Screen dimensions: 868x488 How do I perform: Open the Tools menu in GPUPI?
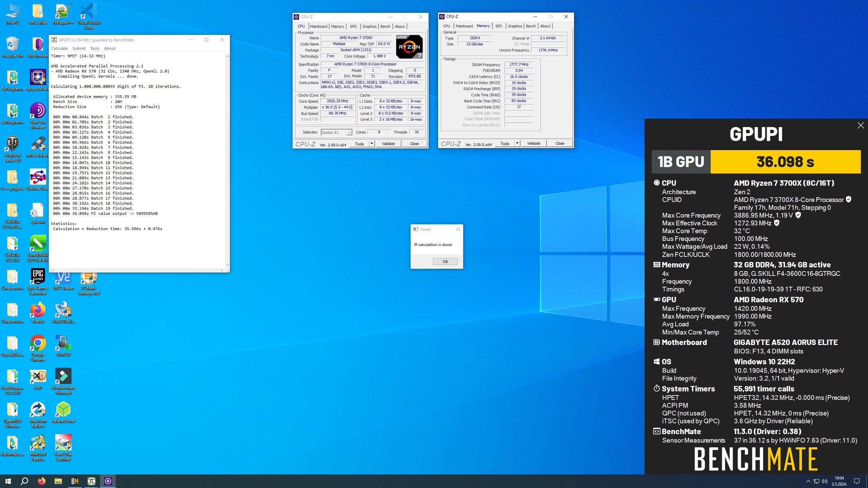pos(95,48)
